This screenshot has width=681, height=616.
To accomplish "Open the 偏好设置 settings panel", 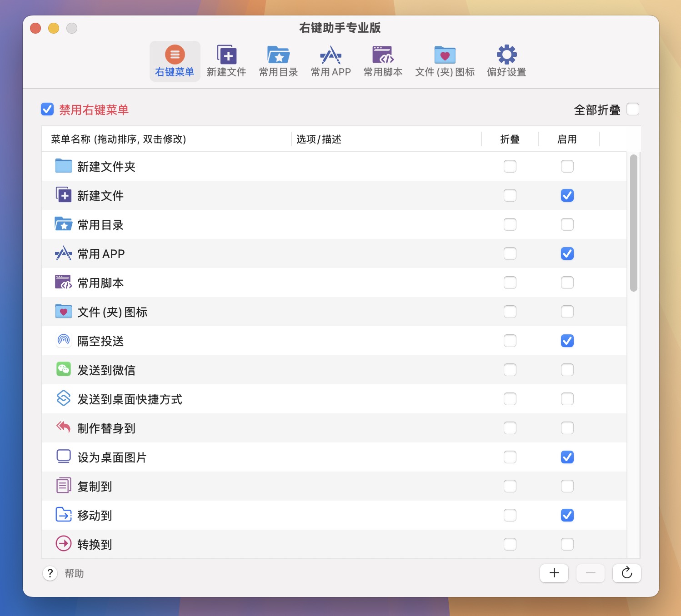I will point(506,60).
